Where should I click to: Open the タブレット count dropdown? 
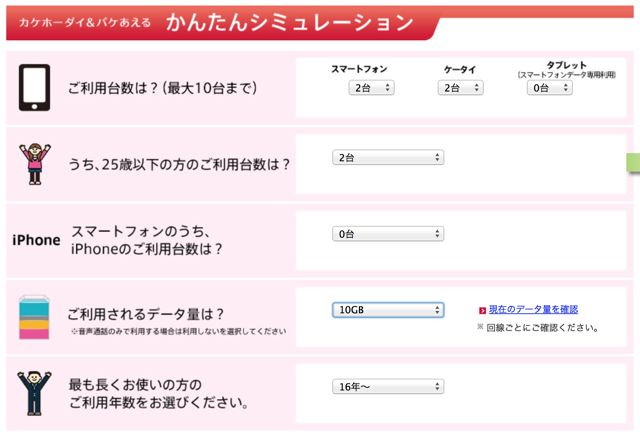(550, 88)
